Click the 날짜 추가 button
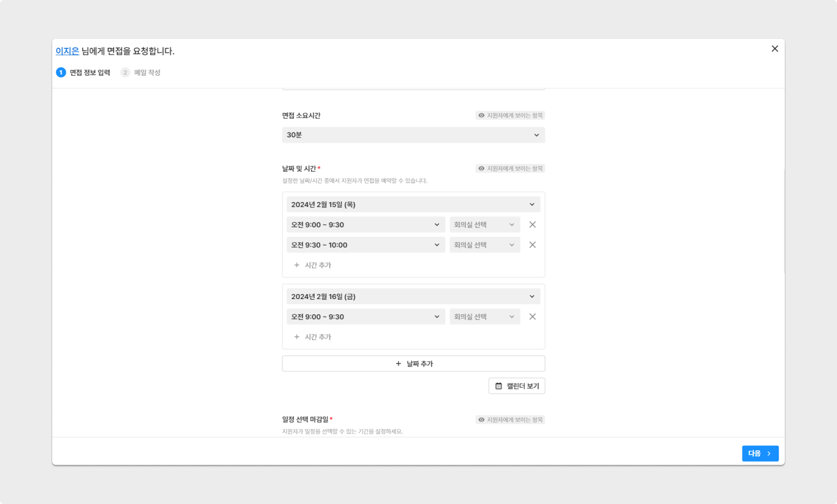837x504 pixels. (413, 364)
